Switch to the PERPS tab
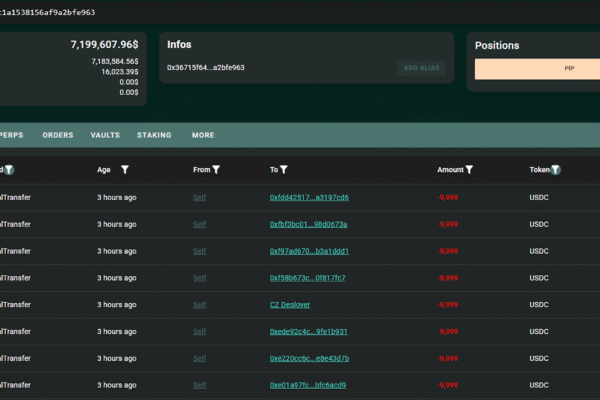The width and height of the screenshot is (600, 400). (12, 135)
